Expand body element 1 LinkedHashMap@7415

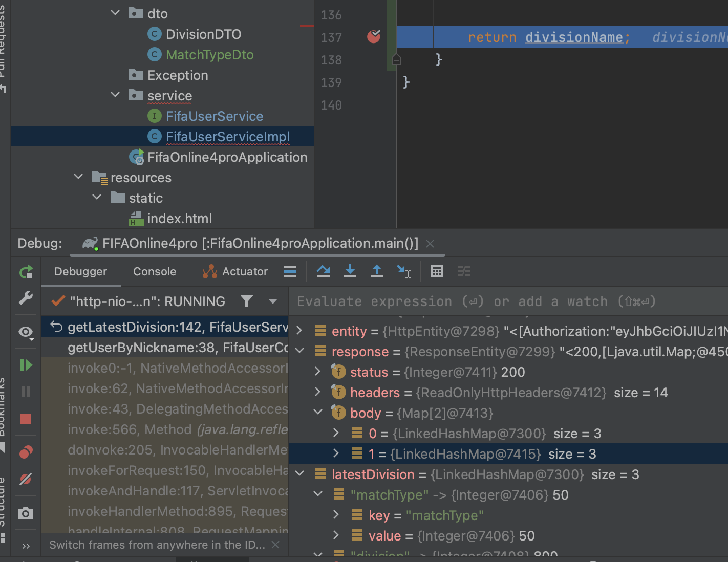click(336, 453)
